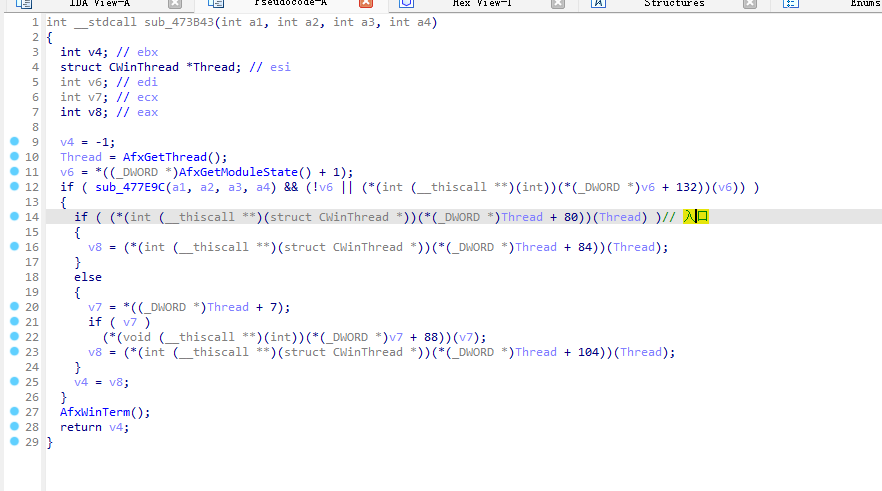Screen dimensions: 882x491
Task: Select AfxWinTerm call on line 27
Action: pyautogui.click(x=95, y=412)
